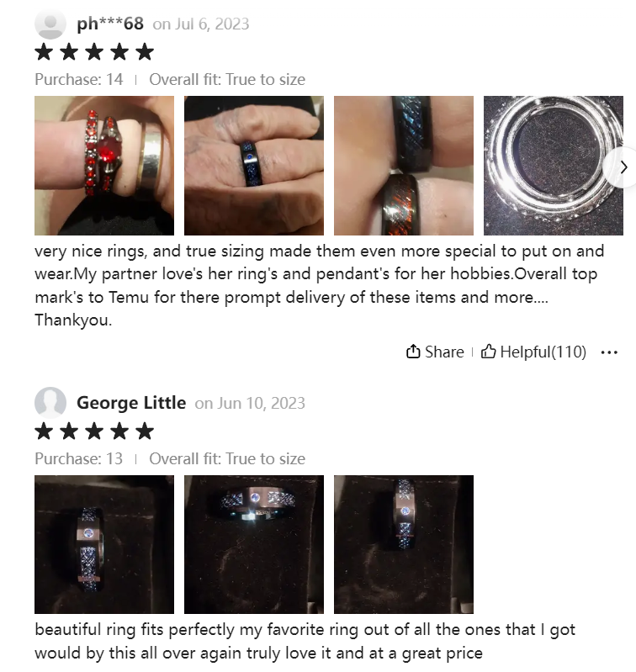Click George Little's five-star rating
Image resolution: width=636 pixels, height=672 pixels.
[94, 431]
